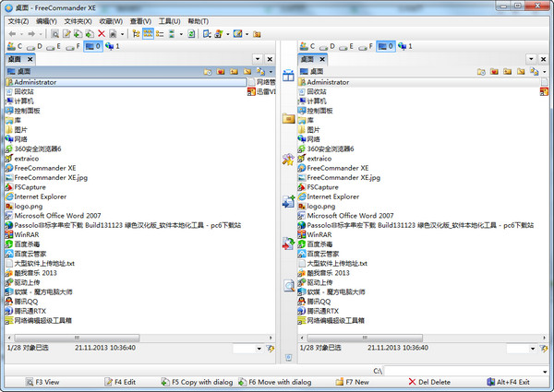
Task: Open the 查看(V) menu
Action: coord(140,21)
